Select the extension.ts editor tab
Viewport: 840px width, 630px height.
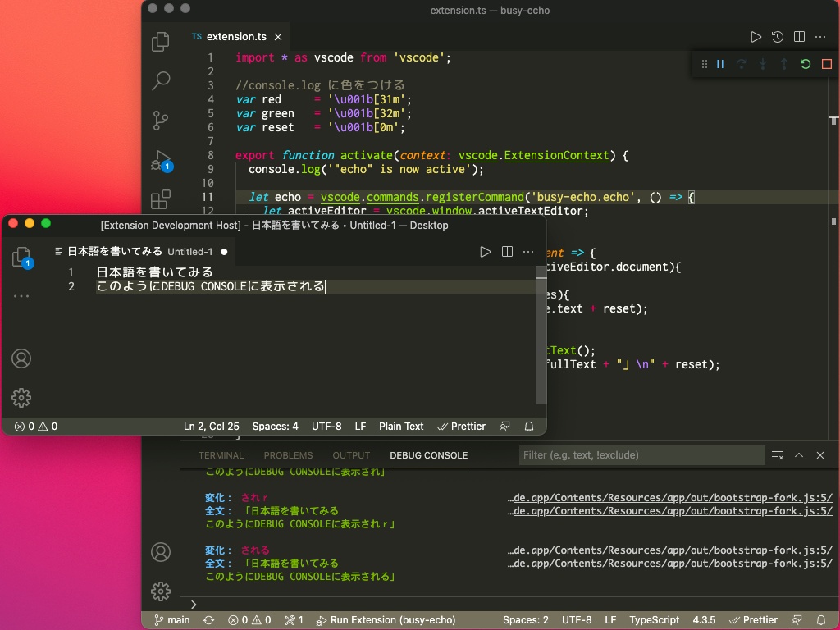pos(236,37)
